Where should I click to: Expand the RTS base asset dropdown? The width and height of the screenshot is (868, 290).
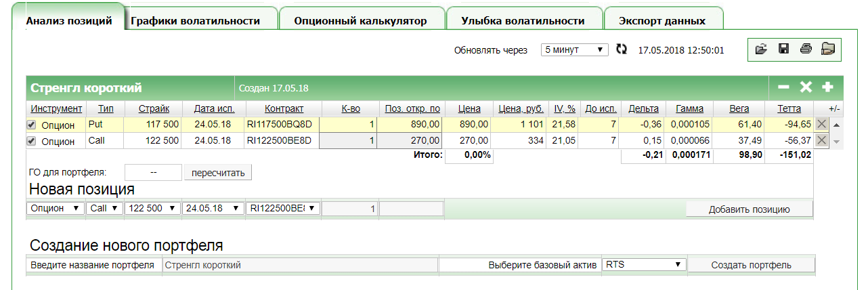point(643,264)
